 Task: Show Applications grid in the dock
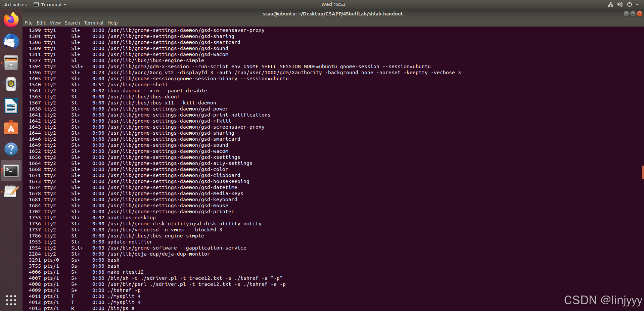click(x=11, y=300)
